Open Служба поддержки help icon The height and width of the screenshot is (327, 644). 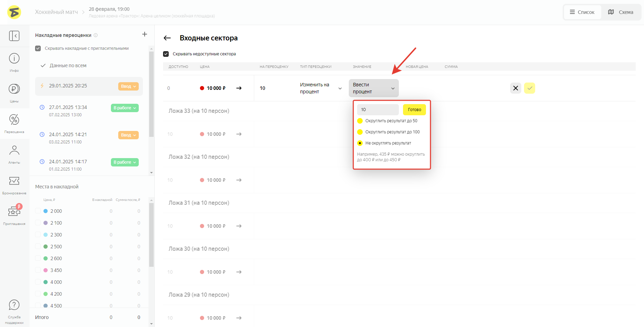tap(14, 305)
